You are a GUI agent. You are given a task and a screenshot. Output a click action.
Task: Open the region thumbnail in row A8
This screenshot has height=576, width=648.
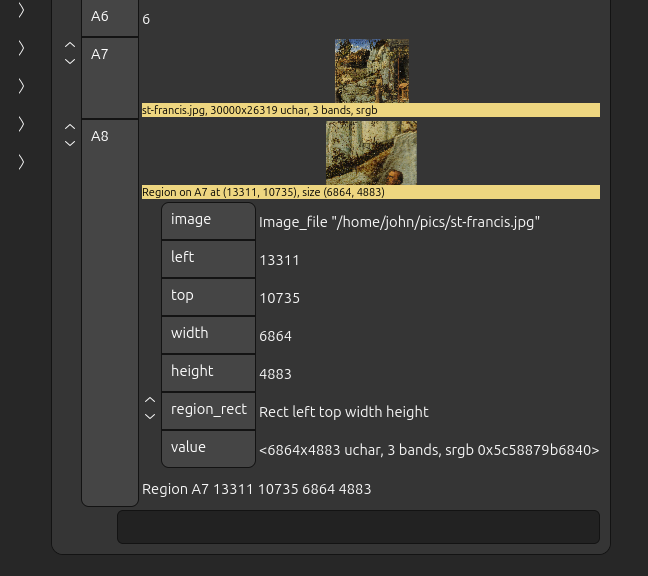371,153
